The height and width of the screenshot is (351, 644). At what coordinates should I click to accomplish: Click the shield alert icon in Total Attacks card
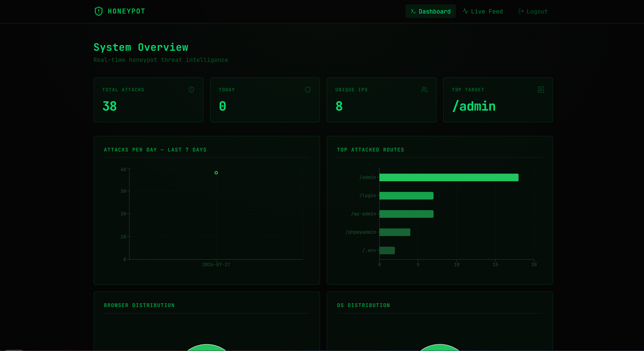[x=191, y=90]
